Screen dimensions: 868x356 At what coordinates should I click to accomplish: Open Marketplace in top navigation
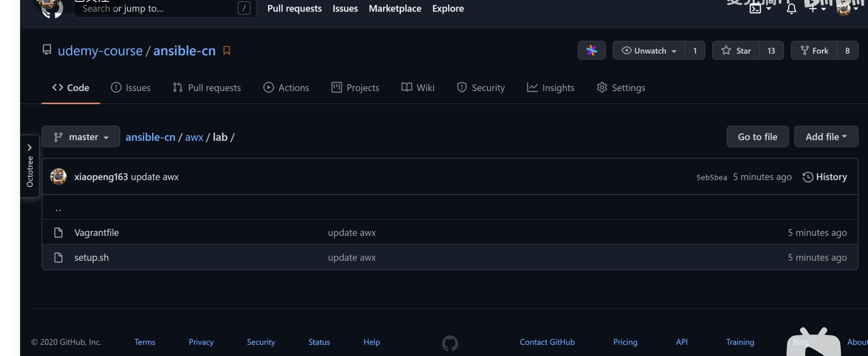coord(395,9)
